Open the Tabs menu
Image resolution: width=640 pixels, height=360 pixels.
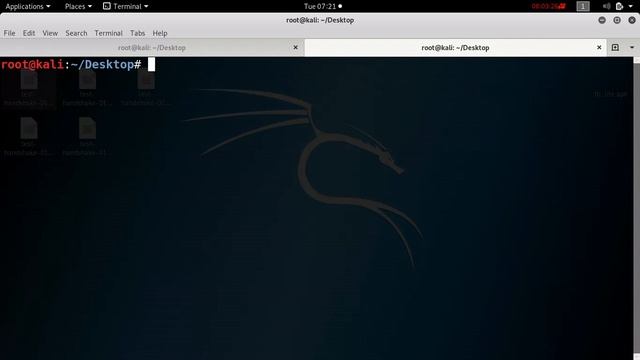pyautogui.click(x=137, y=33)
